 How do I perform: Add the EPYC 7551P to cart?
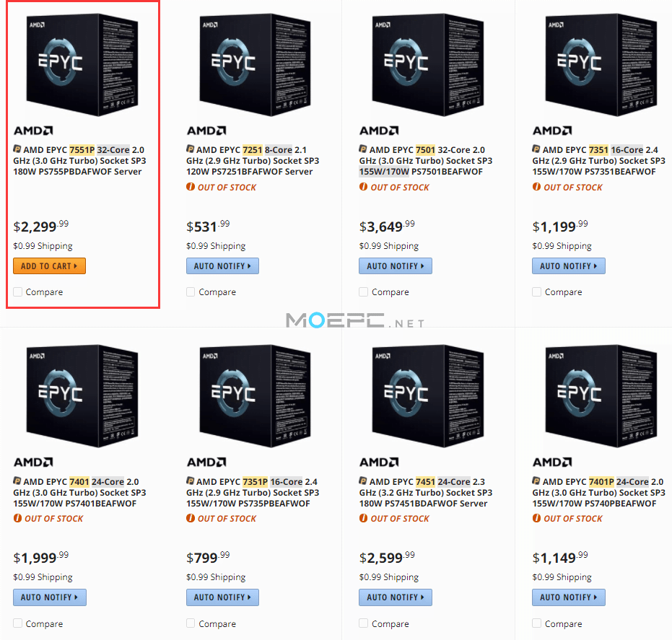pos(49,266)
